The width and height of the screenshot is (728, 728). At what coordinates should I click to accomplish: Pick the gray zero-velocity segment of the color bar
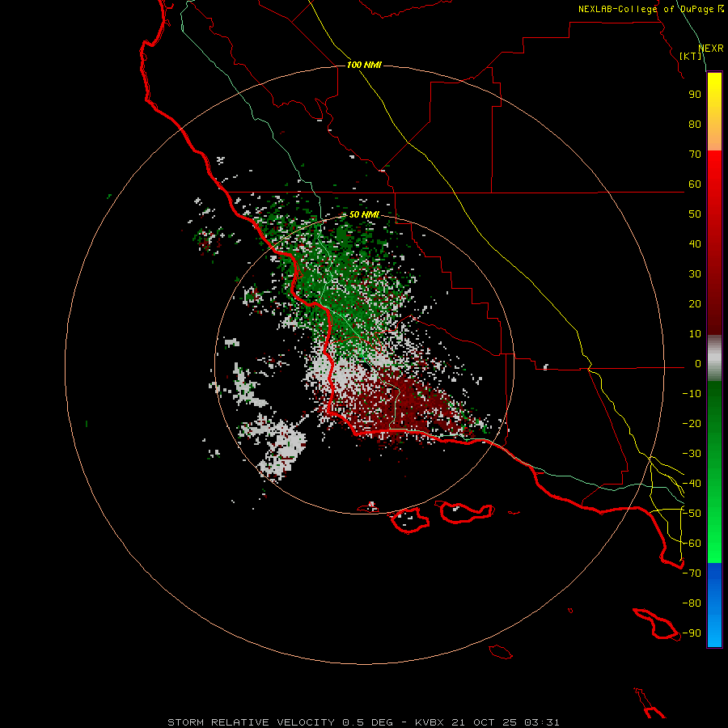coord(714,358)
